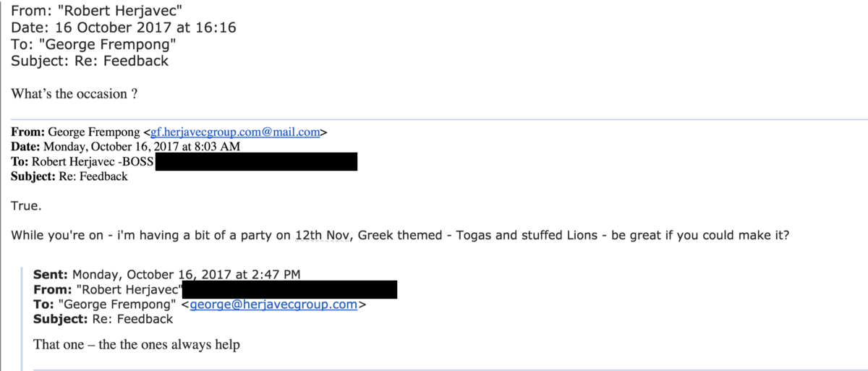This screenshot has height=371, width=868.
Task: Click the plain-text To: "George Frempong" header line
Action: pos(94,45)
